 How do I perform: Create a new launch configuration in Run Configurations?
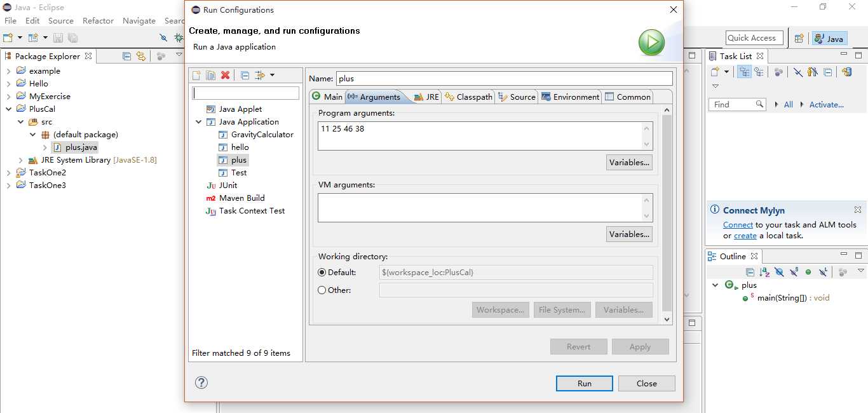(x=196, y=75)
